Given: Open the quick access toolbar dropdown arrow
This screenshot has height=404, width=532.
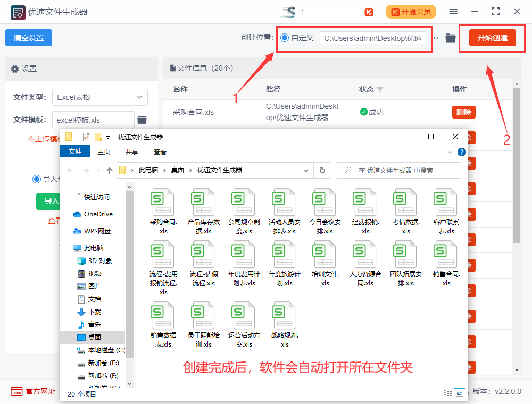Looking at the screenshot, I should [x=107, y=137].
